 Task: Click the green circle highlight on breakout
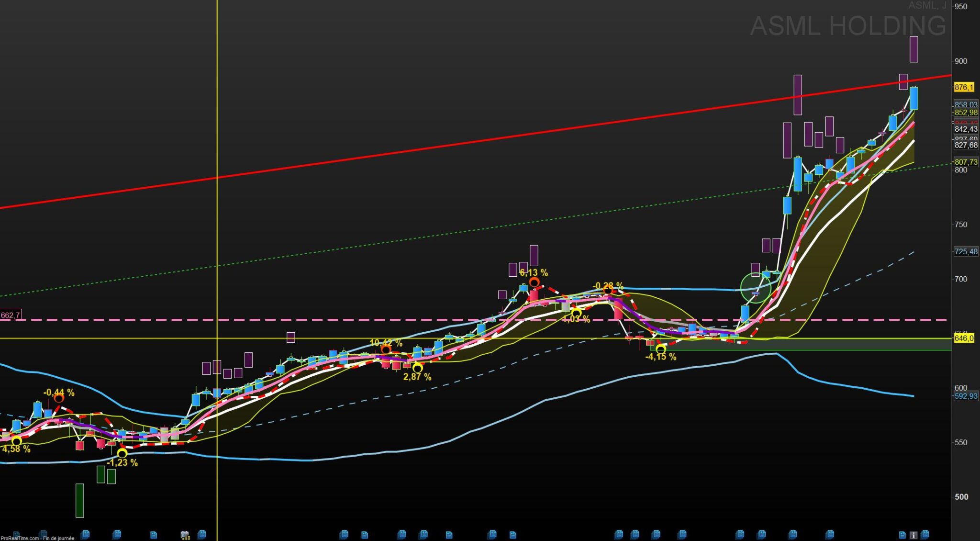pos(756,288)
